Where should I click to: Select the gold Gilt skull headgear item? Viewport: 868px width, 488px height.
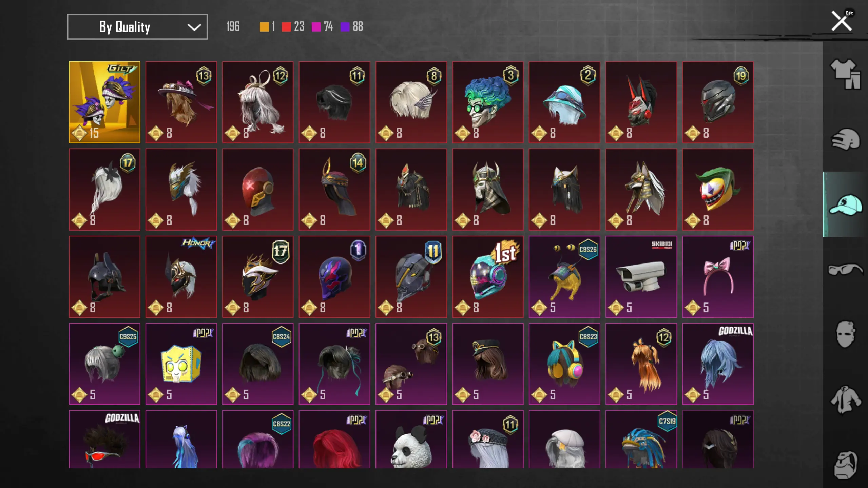[x=104, y=102]
